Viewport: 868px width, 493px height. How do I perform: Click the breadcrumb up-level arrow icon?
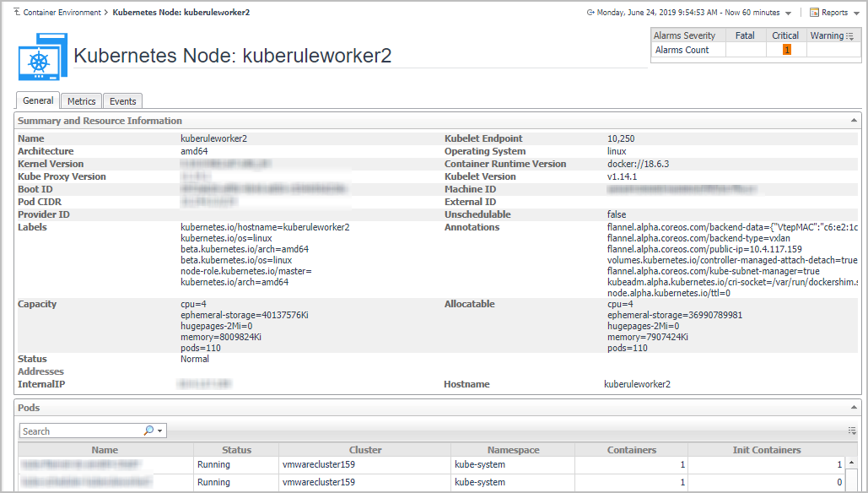tap(17, 13)
